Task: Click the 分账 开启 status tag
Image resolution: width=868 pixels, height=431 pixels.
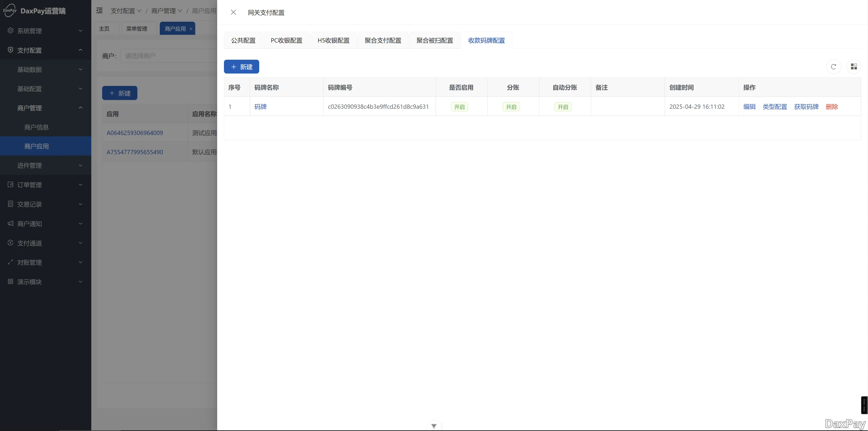Action: (x=511, y=107)
